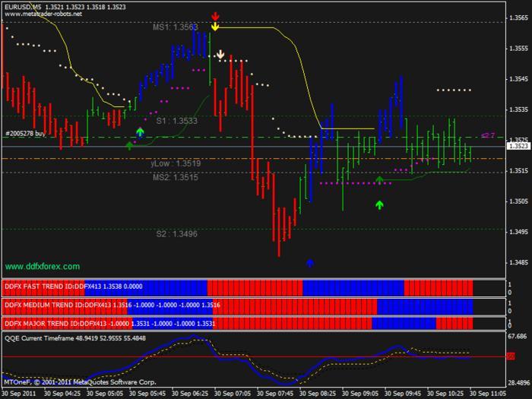This screenshot has width=532, height=399.
Task: Select the MS1: 1.3563 pivot label
Action: pyautogui.click(x=175, y=27)
